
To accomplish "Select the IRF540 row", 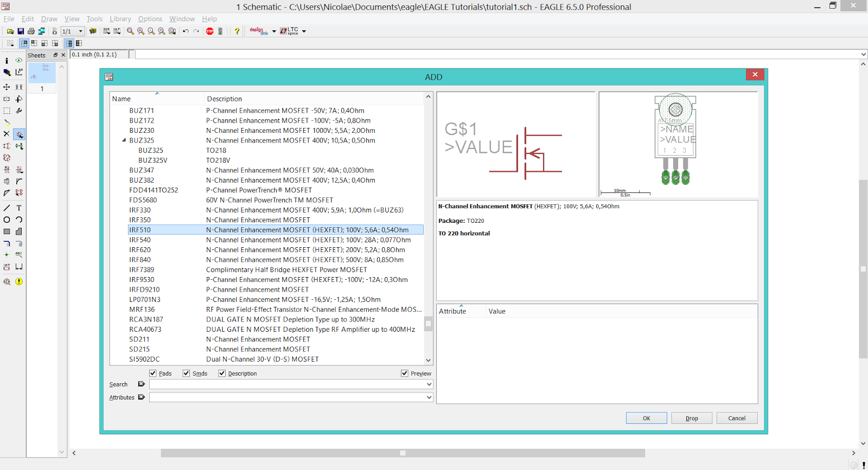I will point(276,240).
